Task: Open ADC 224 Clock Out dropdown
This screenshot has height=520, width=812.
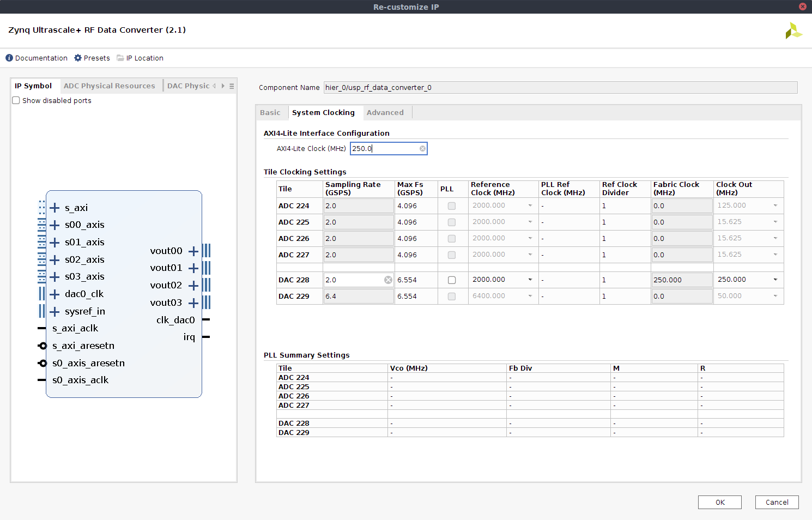Action: pos(775,205)
